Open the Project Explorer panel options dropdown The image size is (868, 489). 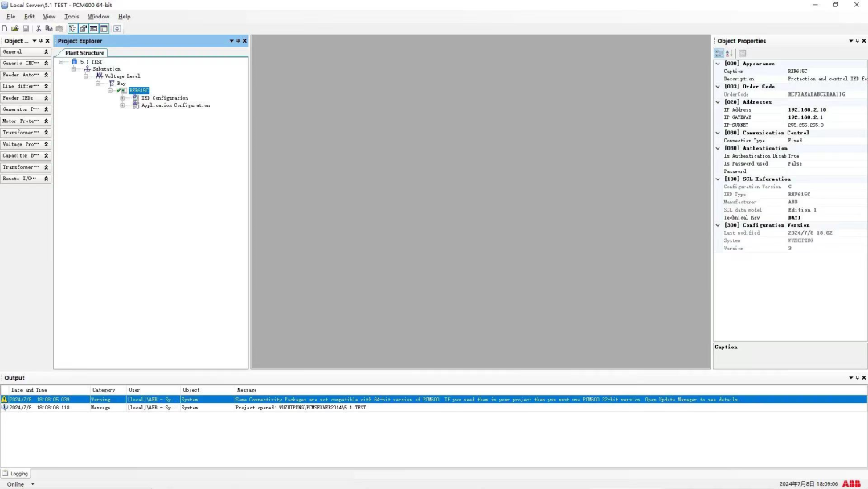(x=231, y=41)
